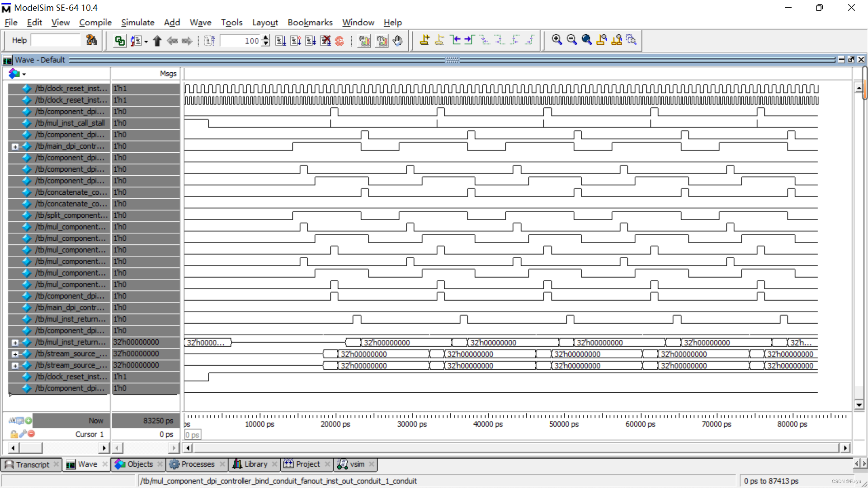Increment the run length stepper value
868x488 pixels.
[x=266, y=38]
